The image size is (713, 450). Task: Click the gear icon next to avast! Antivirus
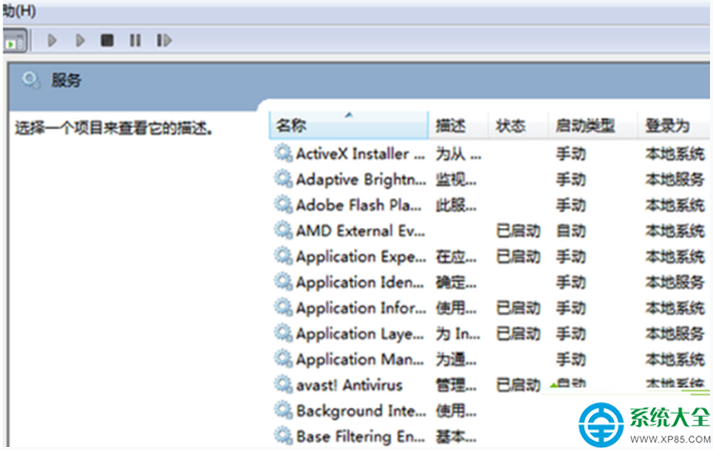[x=283, y=385]
